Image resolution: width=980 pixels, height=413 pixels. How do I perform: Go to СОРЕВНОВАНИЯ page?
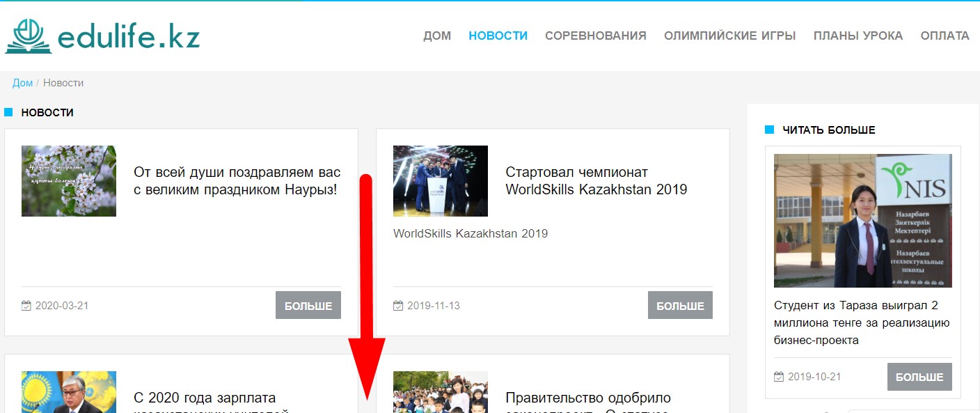click(x=595, y=36)
